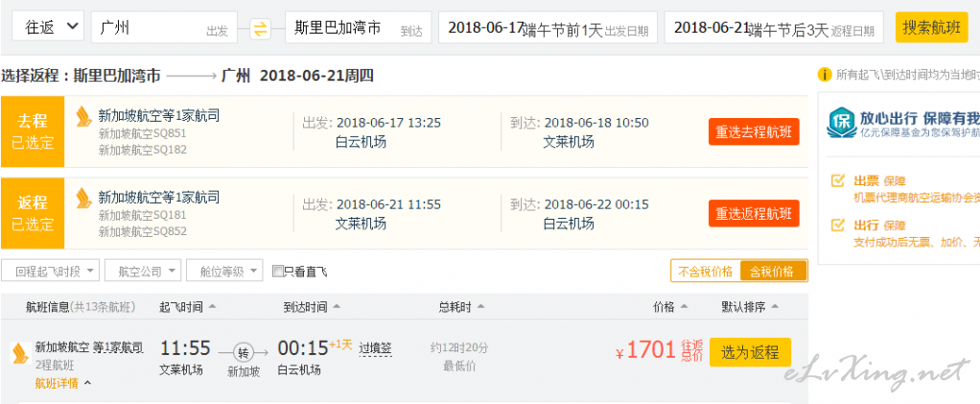Click the 出票 保障 checkmark icon
Screen dimensions: 980x404
click(x=837, y=180)
